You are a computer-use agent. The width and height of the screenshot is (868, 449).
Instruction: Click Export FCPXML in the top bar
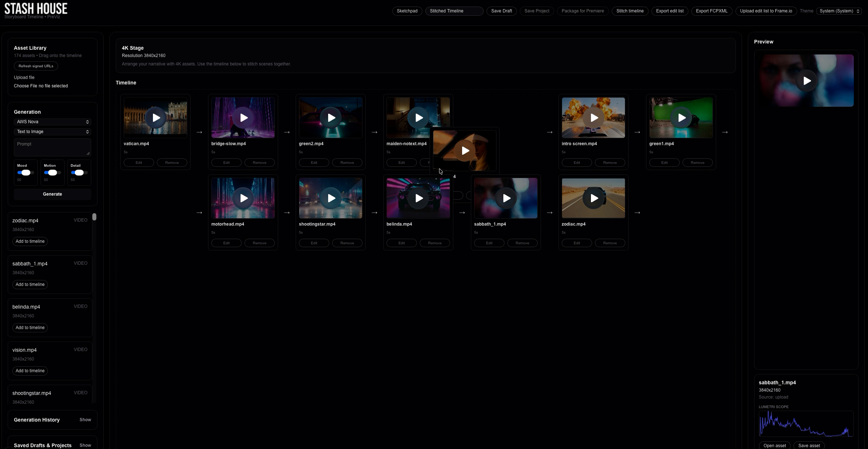click(711, 11)
